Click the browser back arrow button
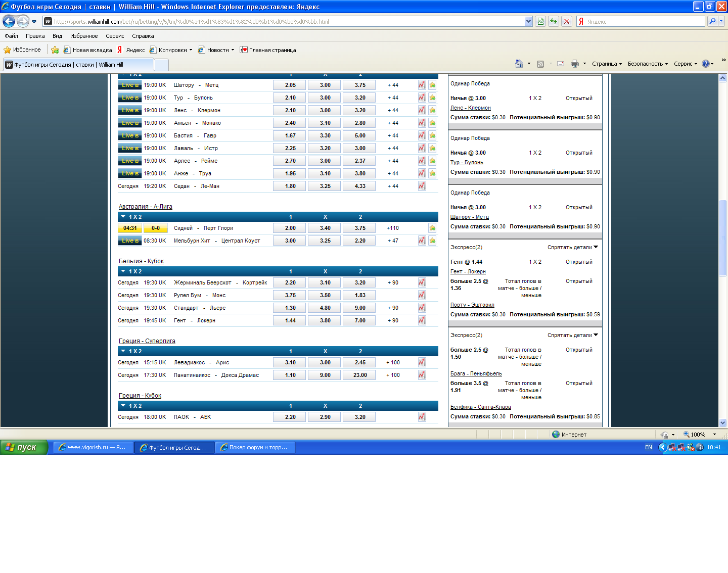The height and width of the screenshot is (573, 728). pos(9,21)
